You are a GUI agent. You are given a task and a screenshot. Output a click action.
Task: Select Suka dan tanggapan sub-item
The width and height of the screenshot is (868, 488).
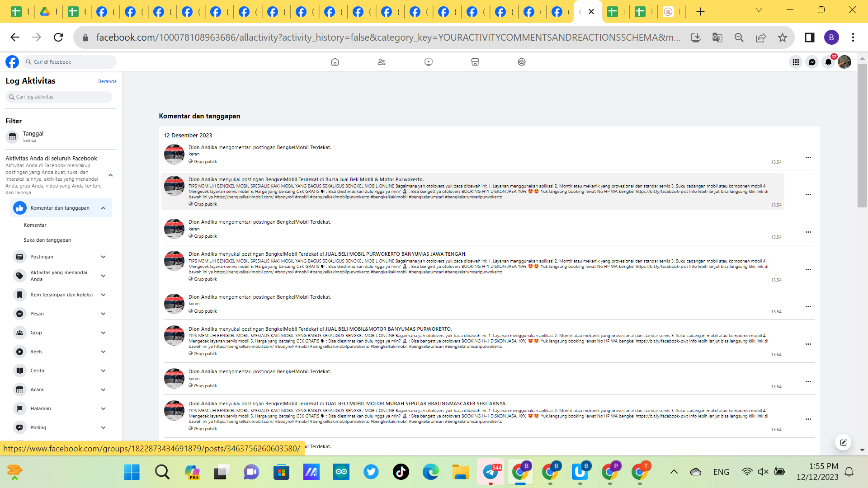[47, 240]
